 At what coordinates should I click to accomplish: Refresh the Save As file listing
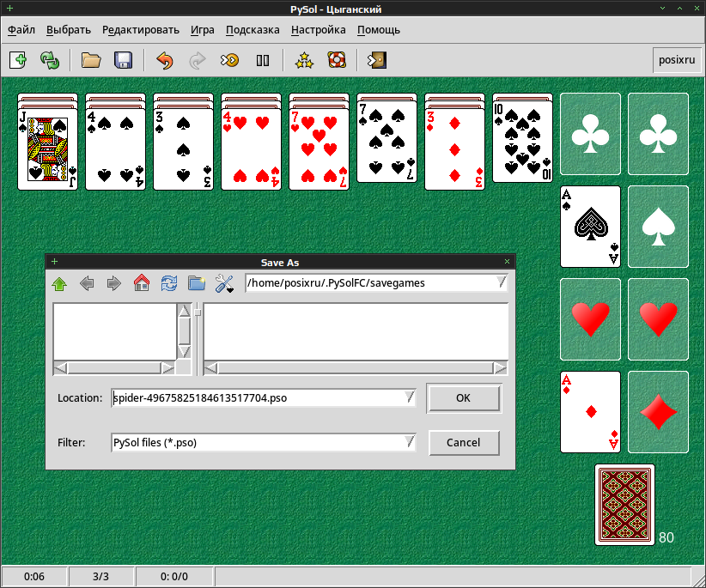(x=169, y=283)
